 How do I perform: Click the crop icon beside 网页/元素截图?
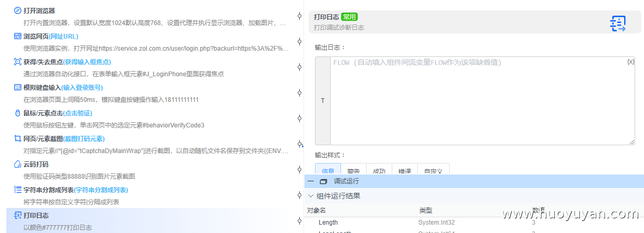[x=18, y=138]
